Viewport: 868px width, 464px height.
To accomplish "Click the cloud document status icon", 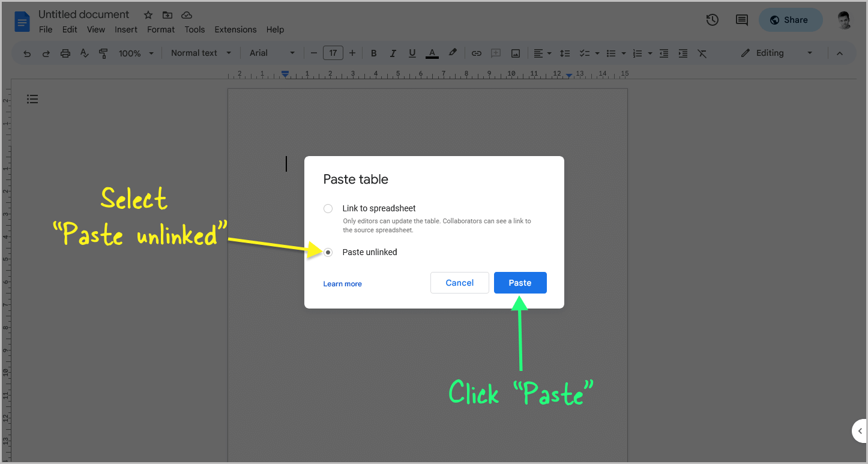I will click(187, 15).
